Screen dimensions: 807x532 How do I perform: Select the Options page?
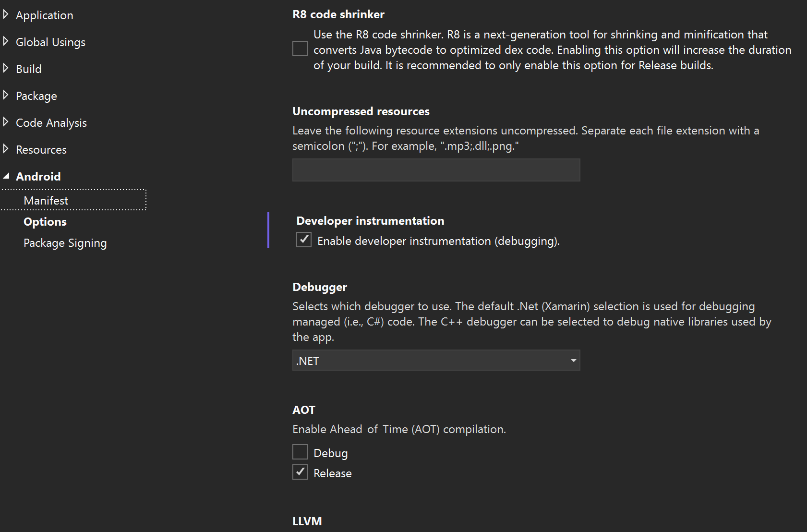(x=45, y=221)
